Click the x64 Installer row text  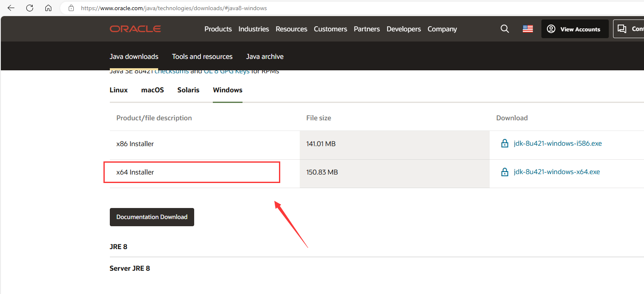tap(135, 172)
